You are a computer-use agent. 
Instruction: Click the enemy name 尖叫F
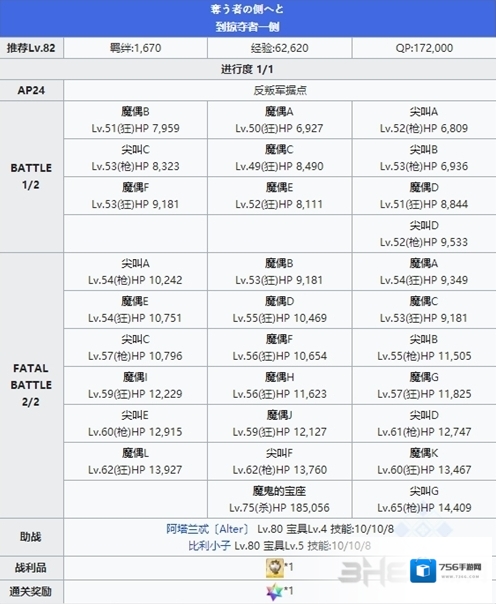tap(280, 453)
